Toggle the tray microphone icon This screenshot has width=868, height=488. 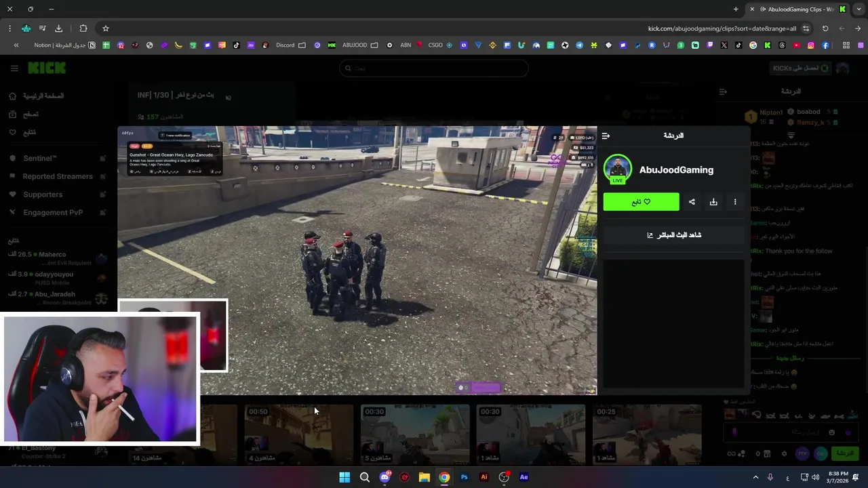(x=770, y=477)
